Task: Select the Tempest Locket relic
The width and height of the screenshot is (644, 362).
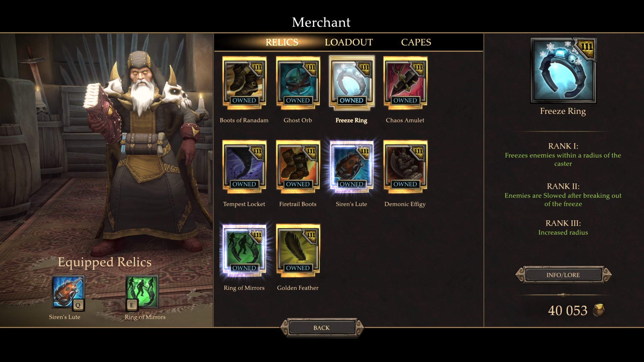Action: 244,167
